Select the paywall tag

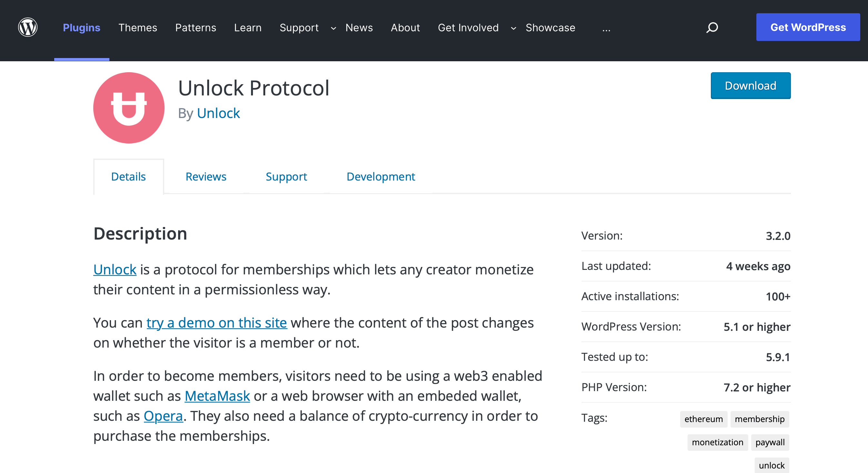(770, 442)
